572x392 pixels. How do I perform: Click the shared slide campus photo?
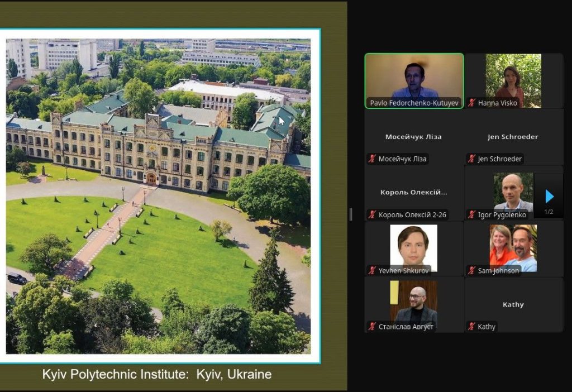coord(158,195)
